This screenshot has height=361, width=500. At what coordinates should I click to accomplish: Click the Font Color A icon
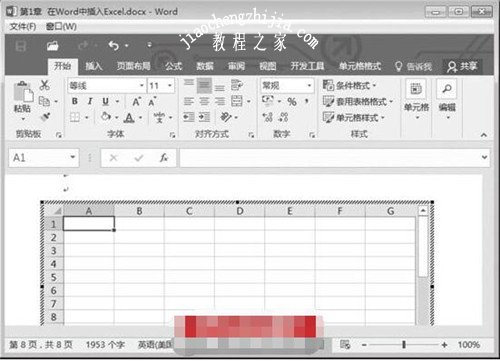coord(129,117)
